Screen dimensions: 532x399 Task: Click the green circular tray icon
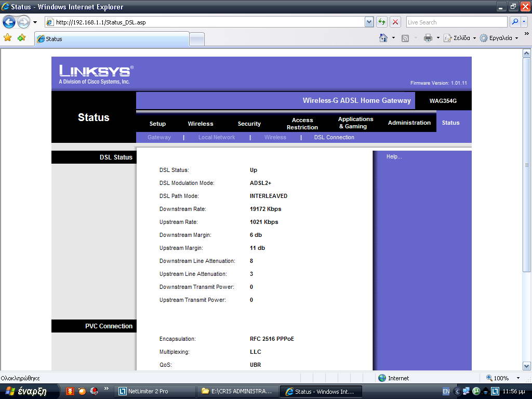pyautogui.click(x=476, y=392)
